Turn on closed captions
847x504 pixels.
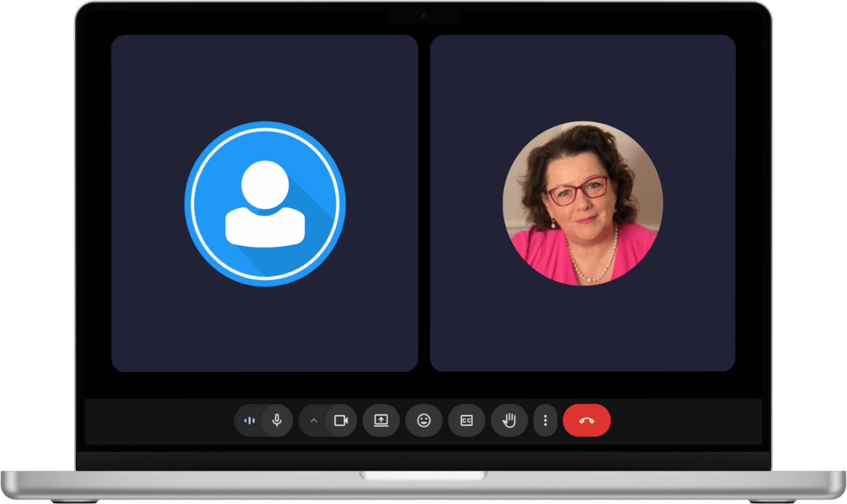click(x=467, y=421)
